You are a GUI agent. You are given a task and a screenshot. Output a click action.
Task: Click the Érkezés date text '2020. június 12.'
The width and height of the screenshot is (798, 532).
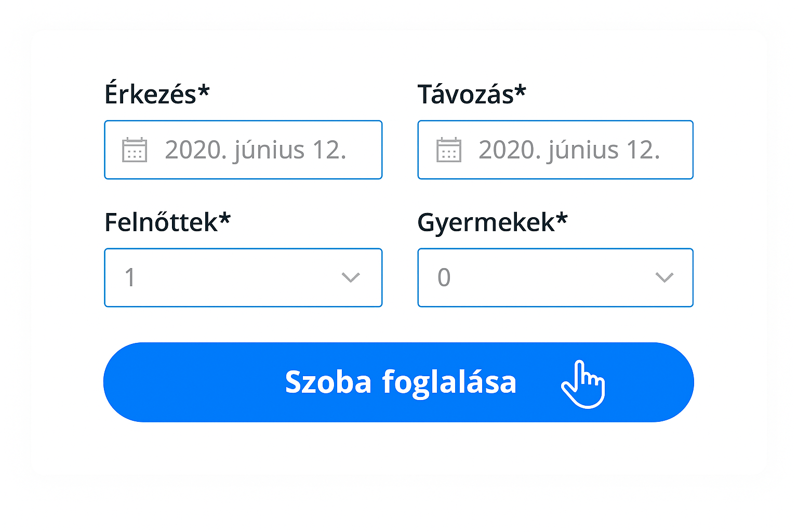coord(256,150)
